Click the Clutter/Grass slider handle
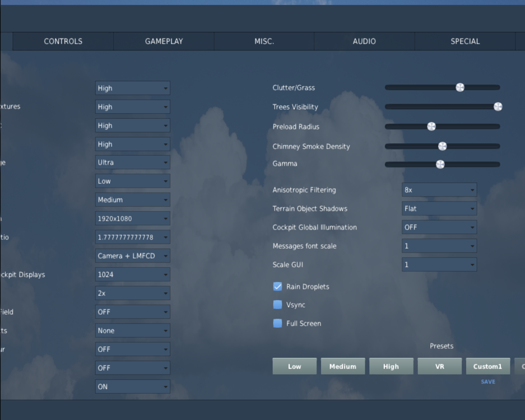The width and height of the screenshot is (525, 420). click(460, 87)
